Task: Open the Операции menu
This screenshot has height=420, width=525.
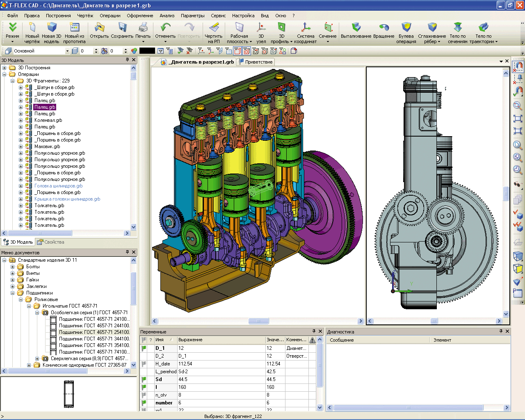Action: click(110, 16)
